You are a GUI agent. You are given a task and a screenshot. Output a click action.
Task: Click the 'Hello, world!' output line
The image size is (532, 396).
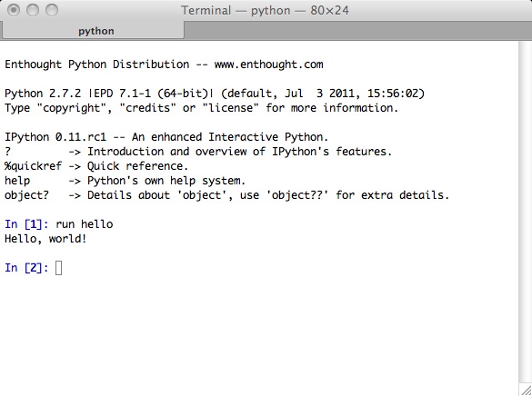click(x=45, y=239)
